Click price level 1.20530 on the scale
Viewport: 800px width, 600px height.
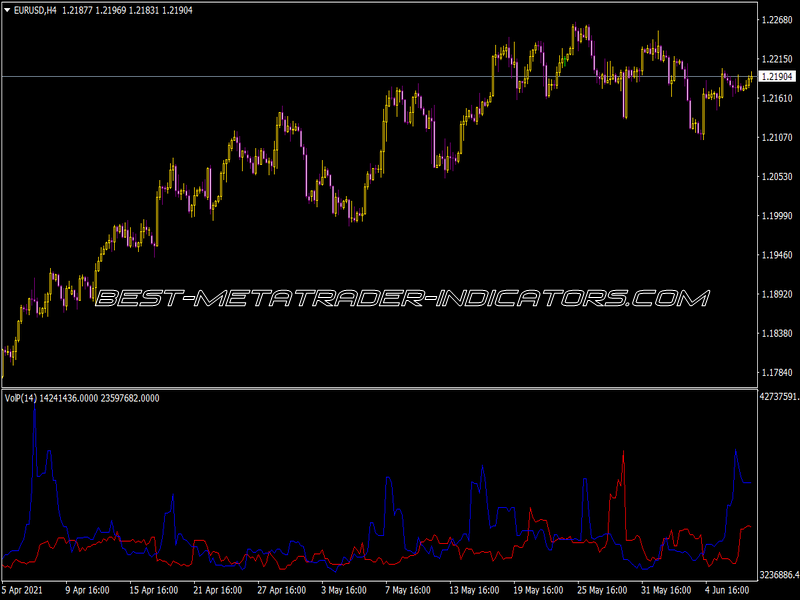click(x=777, y=177)
